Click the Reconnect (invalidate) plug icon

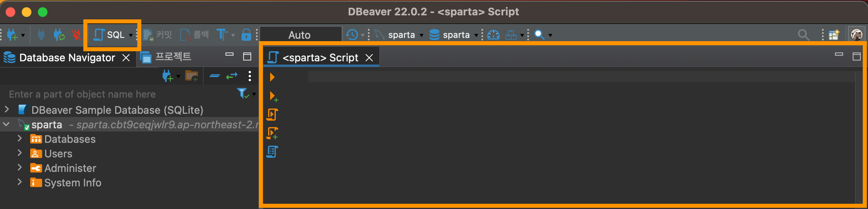click(59, 35)
